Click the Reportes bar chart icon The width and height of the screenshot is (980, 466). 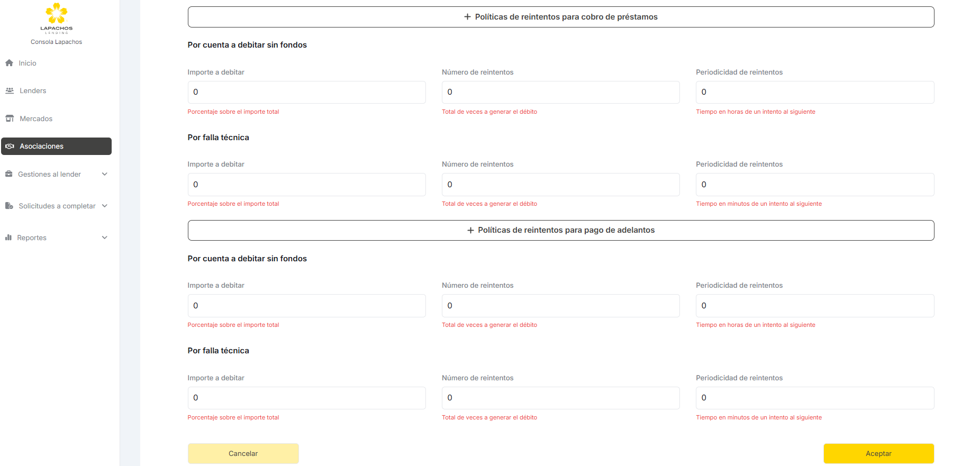8,237
